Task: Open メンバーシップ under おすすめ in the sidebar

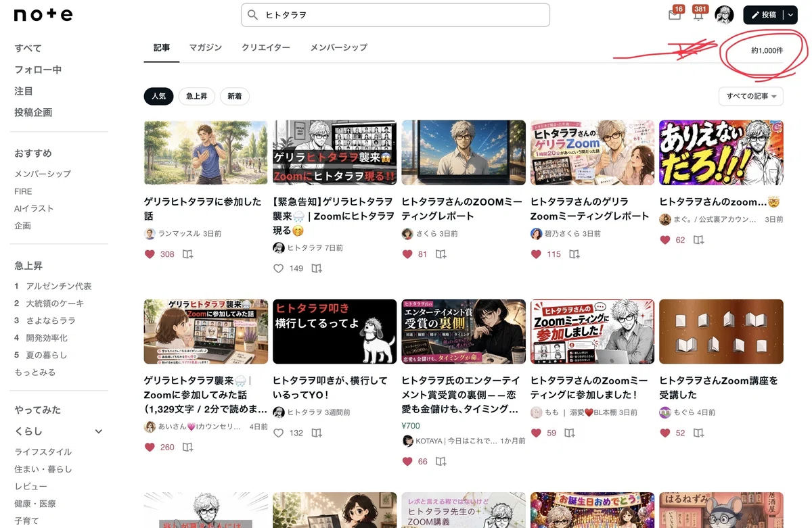Action: click(x=43, y=174)
